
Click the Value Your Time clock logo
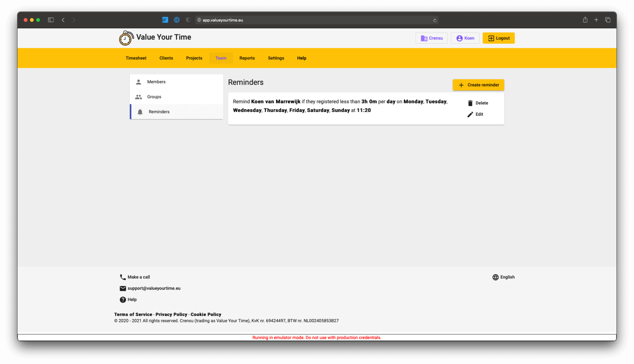coord(125,38)
